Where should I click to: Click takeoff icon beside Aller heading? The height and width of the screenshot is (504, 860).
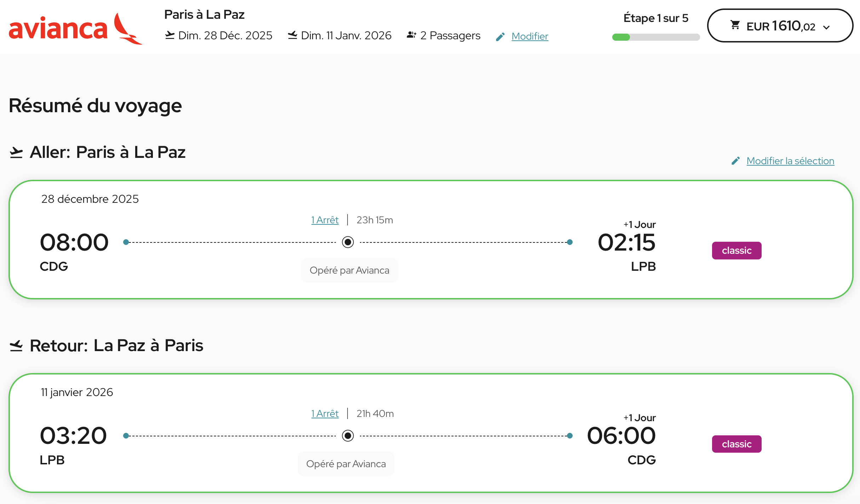(16, 153)
